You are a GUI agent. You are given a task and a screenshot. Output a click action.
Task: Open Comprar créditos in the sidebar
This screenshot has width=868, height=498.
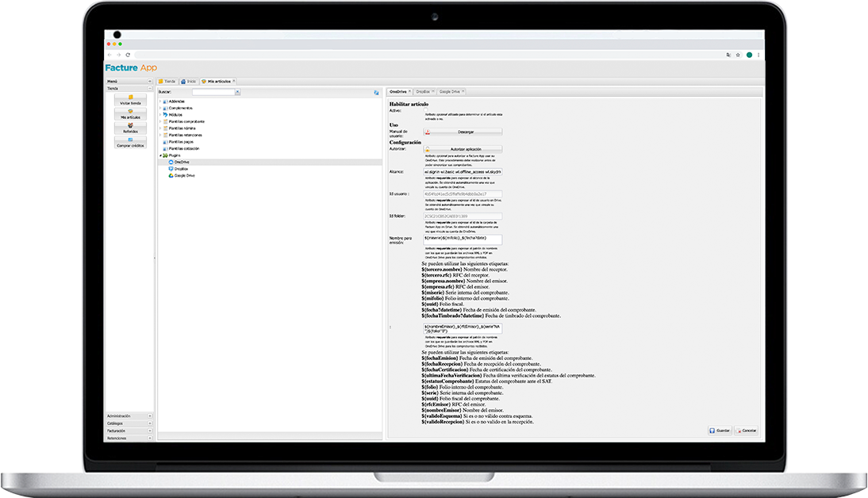[130, 143]
